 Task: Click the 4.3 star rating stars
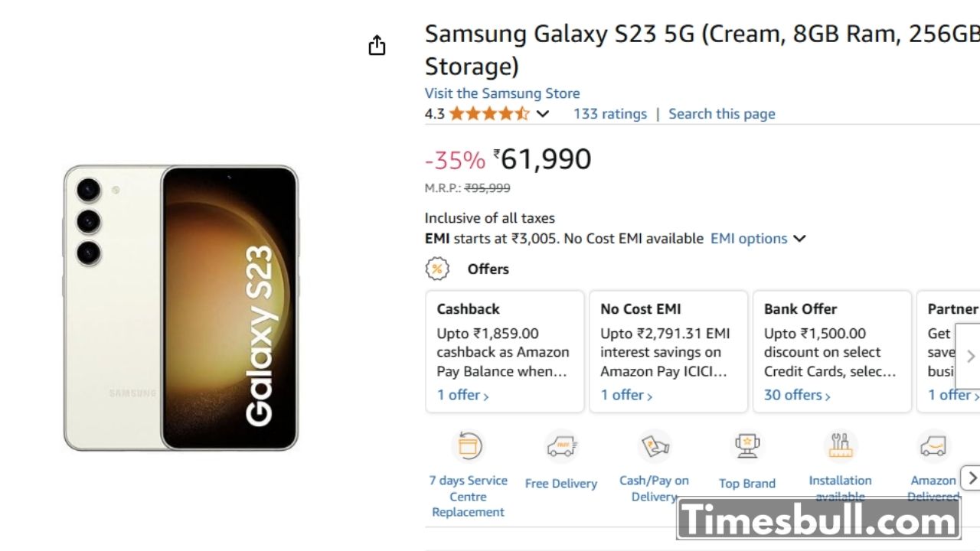click(488, 114)
